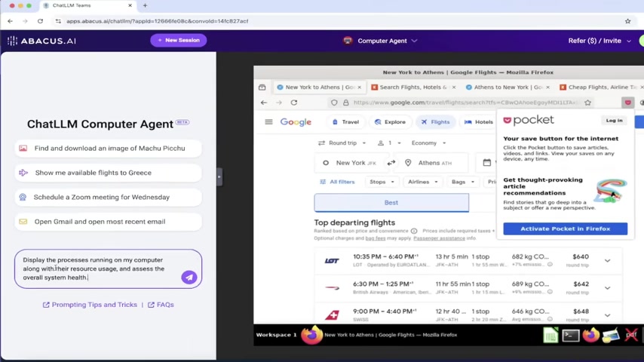The image size is (644, 362).
Task: Open the FAQs link
Action: [x=161, y=305]
